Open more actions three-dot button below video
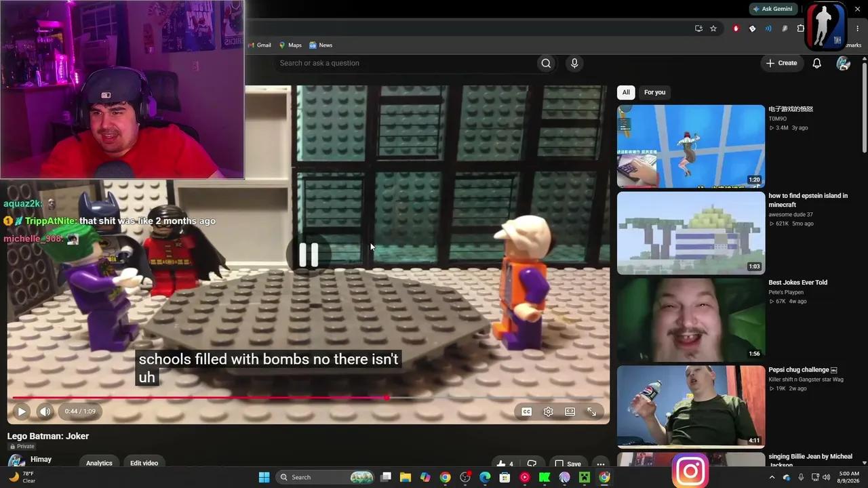Image resolution: width=868 pixels, height=488 pixels. tap(600, 464)
